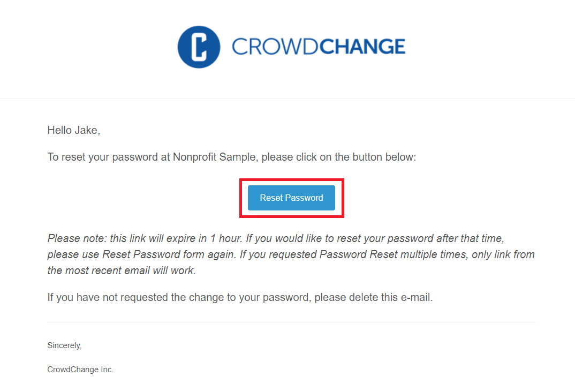This screenshot has width=575, height=392.
Task: Click the circular CrowdChange C logo icon
Action: [x=199, y=47]
